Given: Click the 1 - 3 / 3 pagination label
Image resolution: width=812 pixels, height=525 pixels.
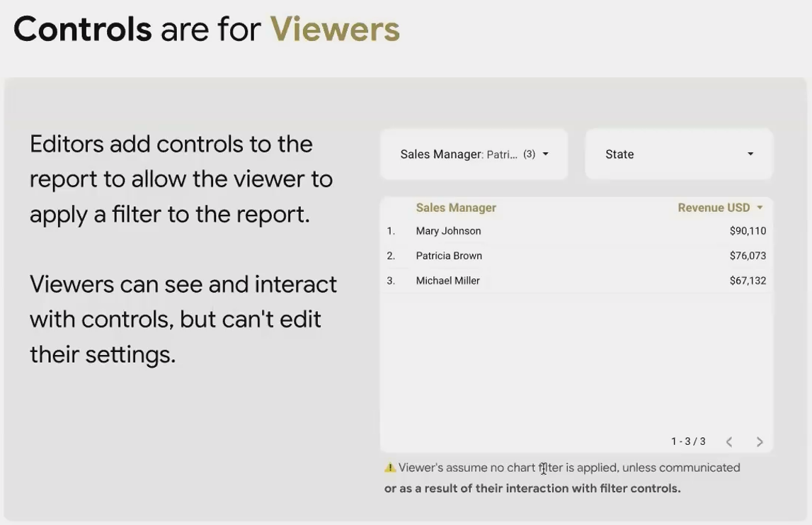Looking at the screenshot, I should coord(687,441).
